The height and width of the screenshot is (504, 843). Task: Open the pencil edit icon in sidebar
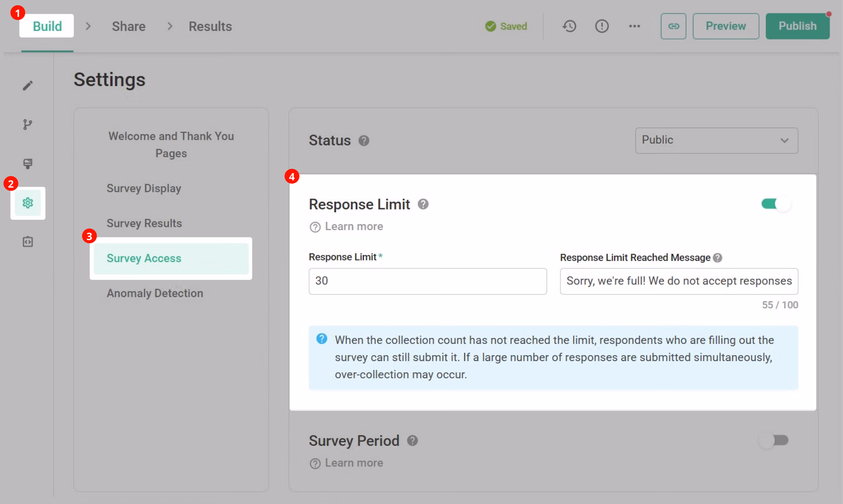[x=28, y=86]
